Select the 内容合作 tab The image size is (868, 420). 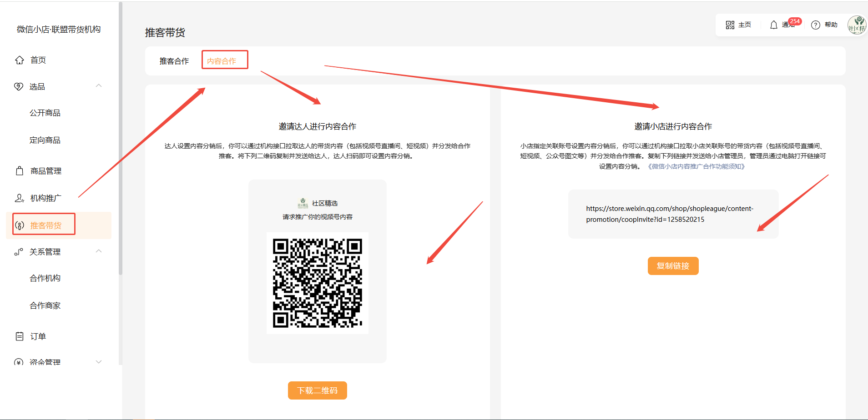[x=222, y=61]
